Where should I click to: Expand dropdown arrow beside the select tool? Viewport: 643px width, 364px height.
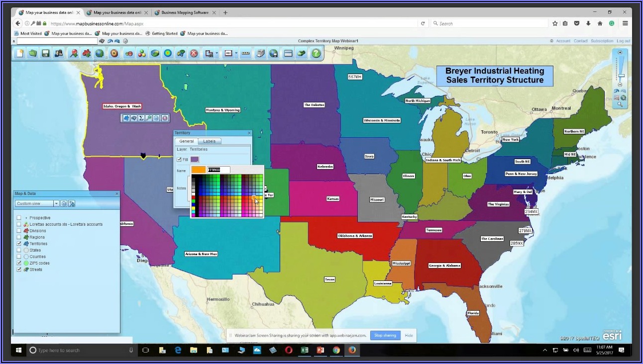pos(216,53)
